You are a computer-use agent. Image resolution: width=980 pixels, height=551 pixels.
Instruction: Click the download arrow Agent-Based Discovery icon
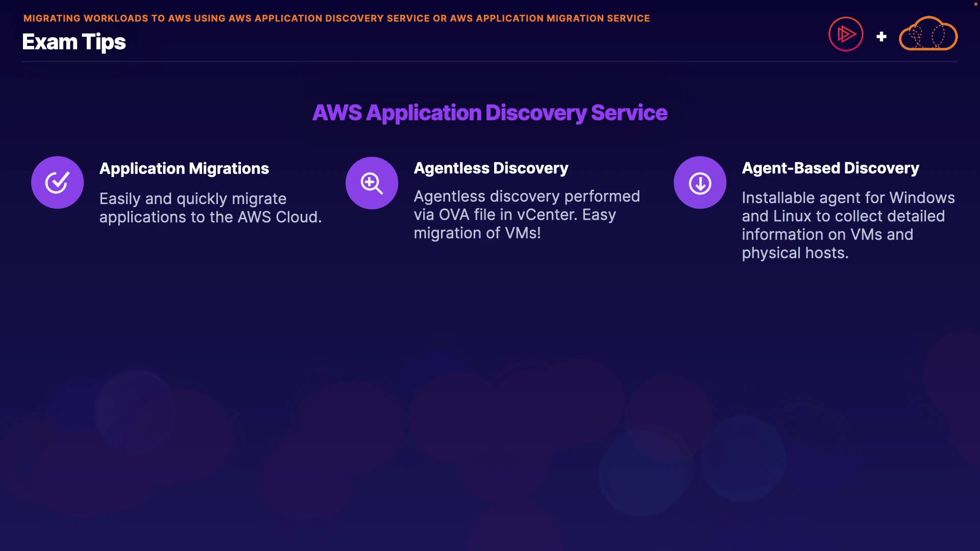click(x=700, y=183)
